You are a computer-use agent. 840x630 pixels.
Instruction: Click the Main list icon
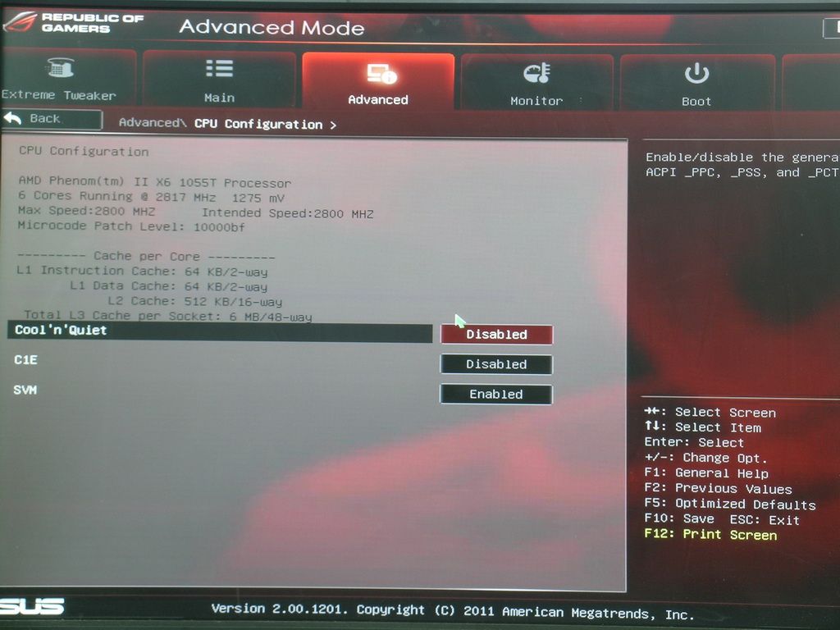point(220,69)
